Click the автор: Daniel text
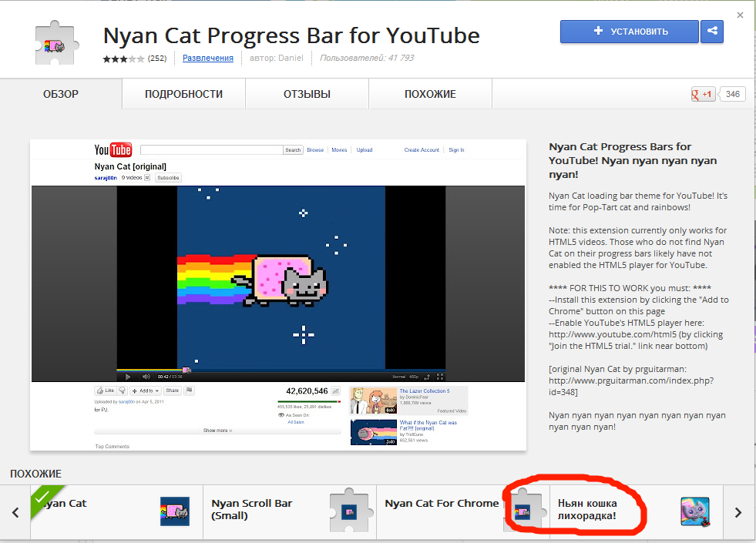Screen dimensions: 756x543 click(276, 59)
